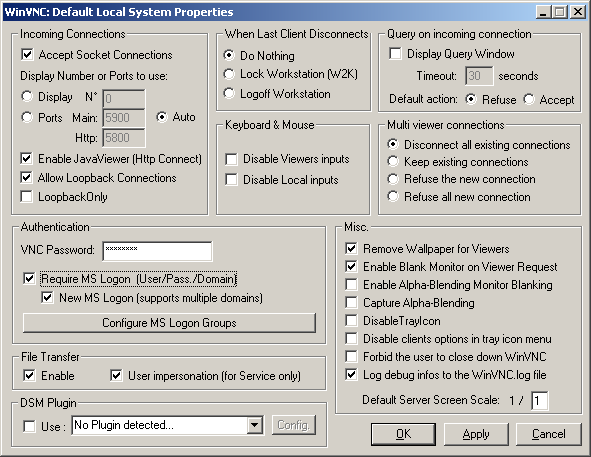This screenshot has height=457, width=591.
Task: Select Keep existing connections option
Action: [393, 162]
